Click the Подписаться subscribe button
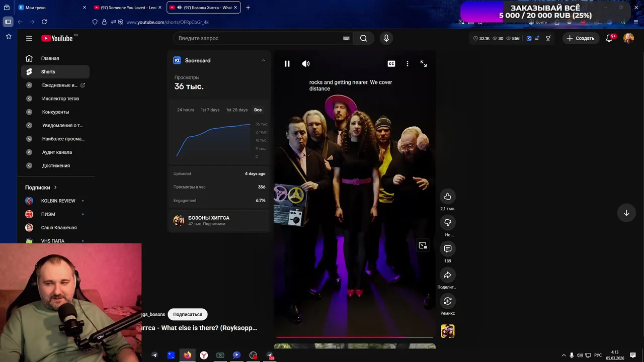 [188, 314]
